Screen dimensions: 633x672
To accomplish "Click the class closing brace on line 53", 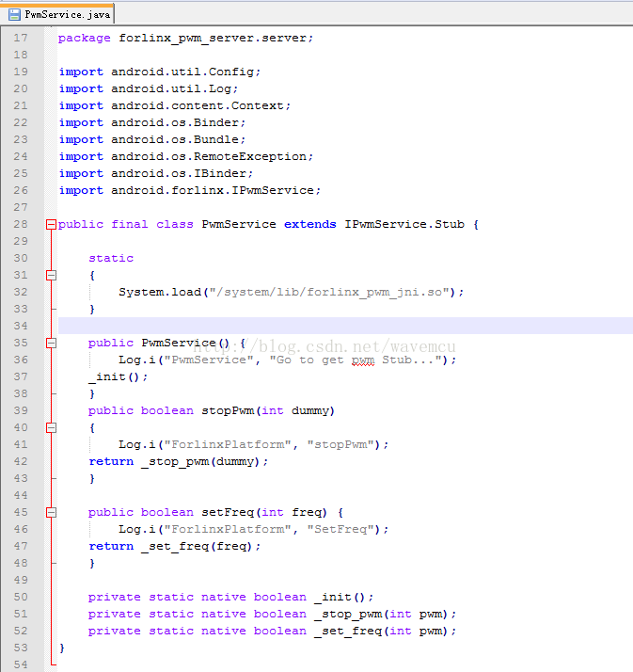I will pos(62,648).
